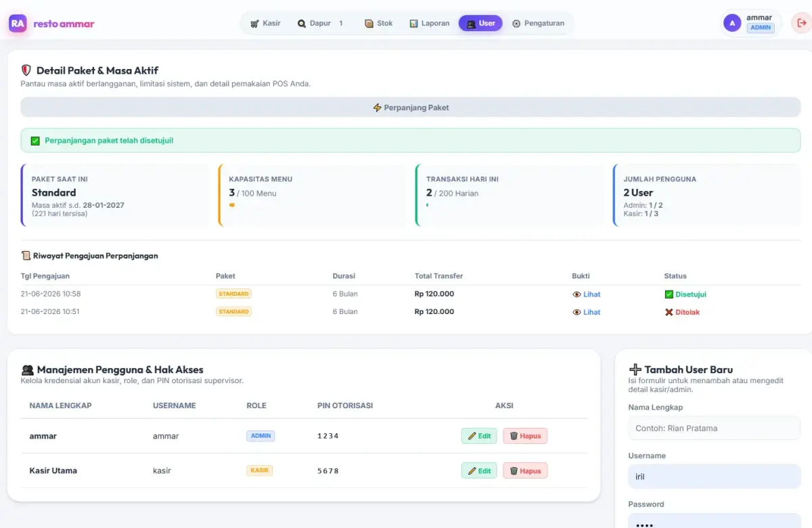The image size is (812, 528).
Task: Click the green check icon in the approval notice
Action: (35, 141)
